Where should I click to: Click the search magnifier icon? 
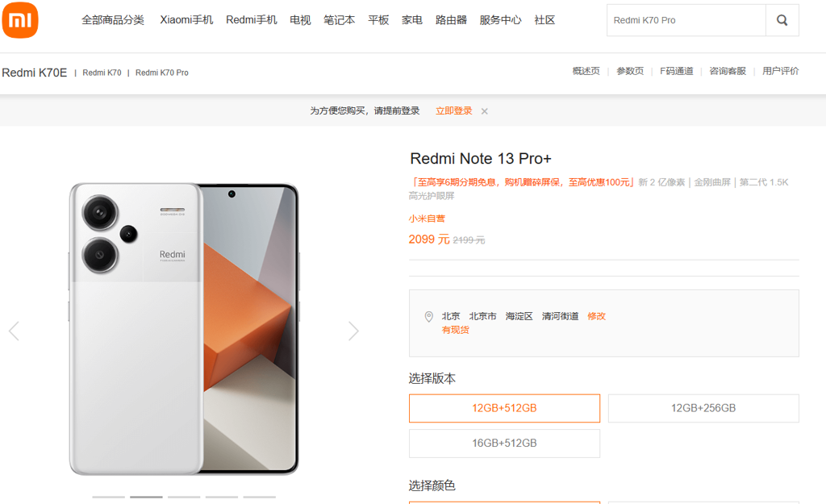(782, 20)
